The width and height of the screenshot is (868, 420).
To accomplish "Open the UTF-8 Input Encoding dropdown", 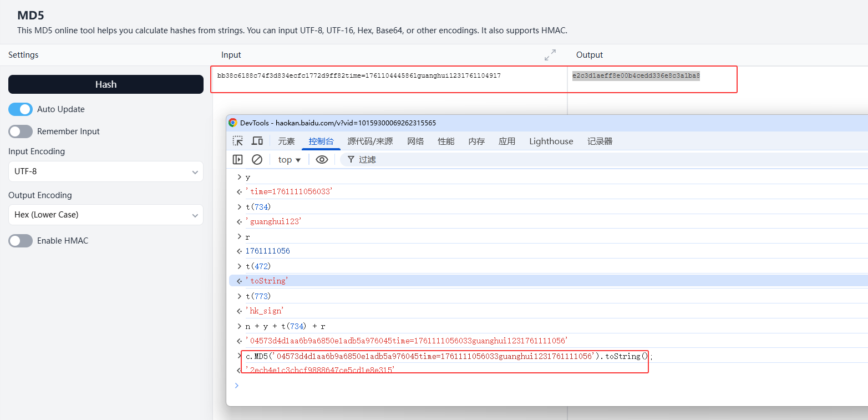I will pyautogui.click(x=105, y=171).
